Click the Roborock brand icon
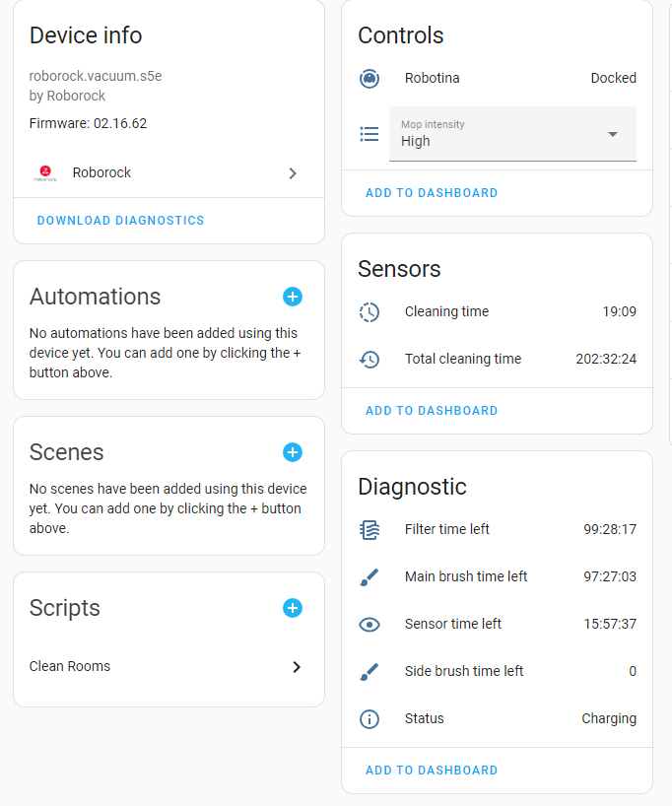The height and width of the screenshot is (806, 672). [x=45, y=172]
